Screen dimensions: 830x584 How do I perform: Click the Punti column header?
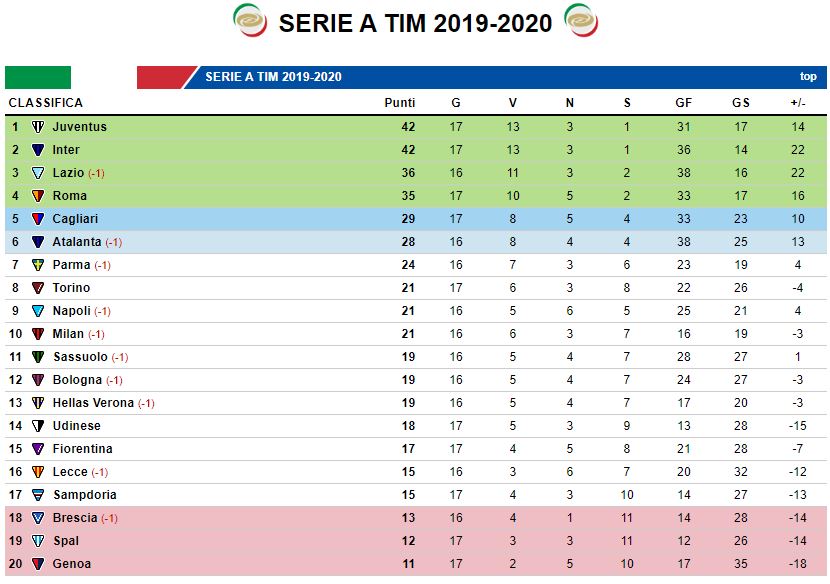[x=400, y=103]
